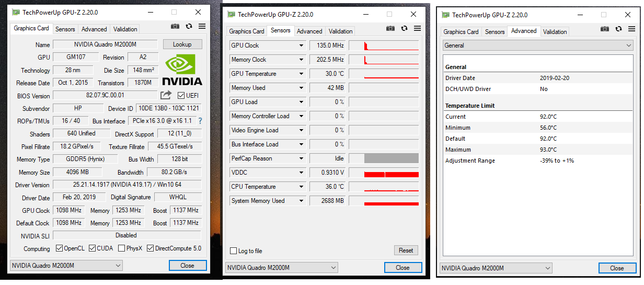Click the Driver Version field

click(127, 185)
